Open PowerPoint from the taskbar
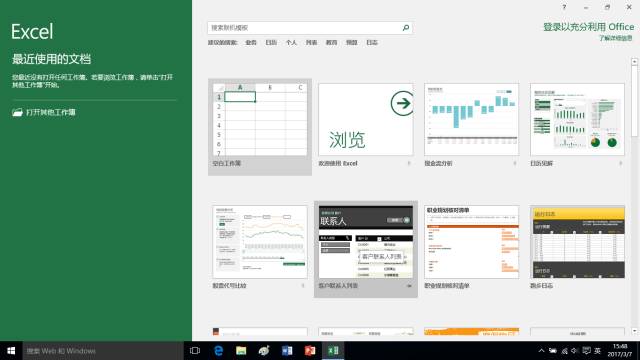This screenshot has height=360, width=640. (x=310, y=351)
